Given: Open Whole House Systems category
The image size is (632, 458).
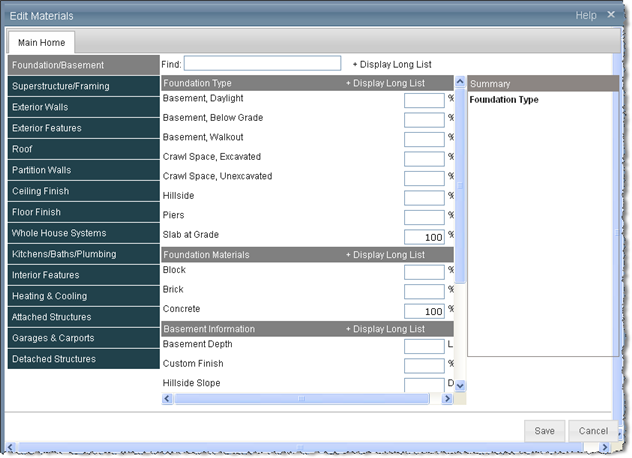Looking at the screenshot, I should tap(83, 233).
